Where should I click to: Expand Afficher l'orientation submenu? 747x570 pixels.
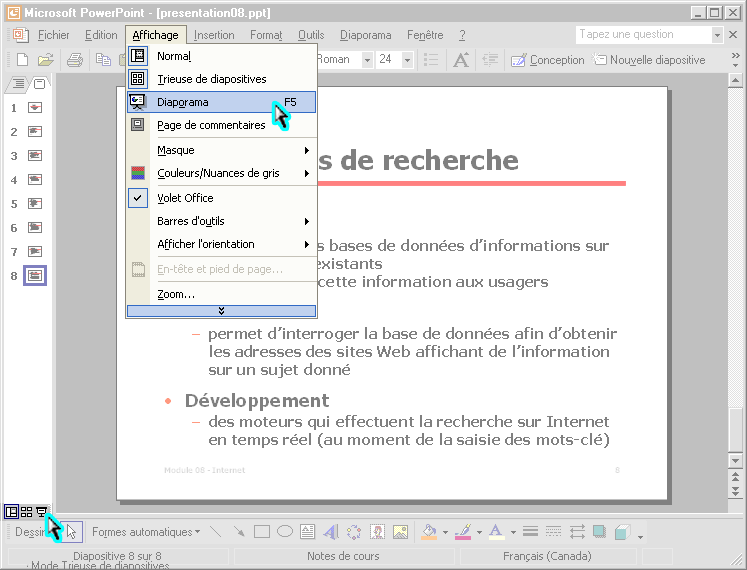pos(222,244)
